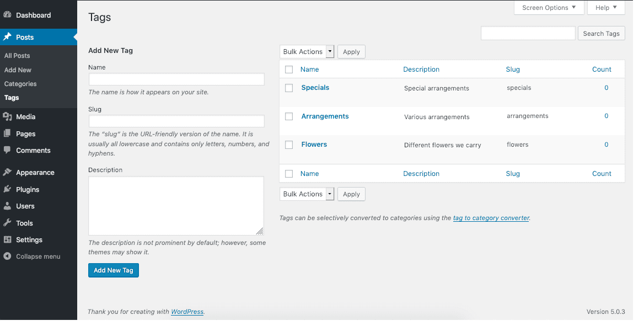The height and width of the screenshot is (331, 644).
Task: Toggle the select-all checkbox in header row
Action: coord(289,69)
